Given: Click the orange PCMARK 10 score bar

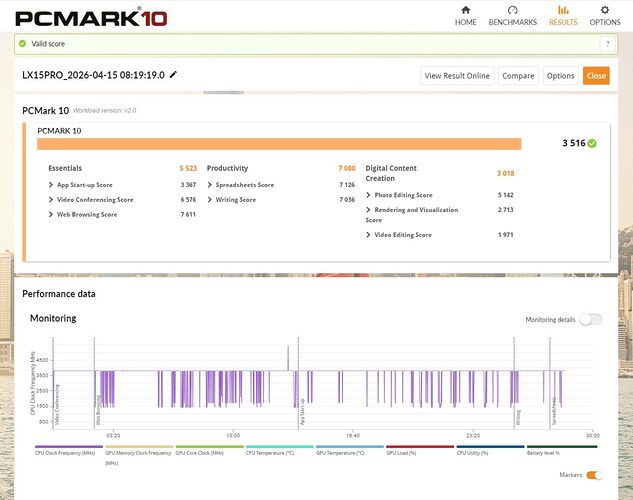Looking at the screenshot, I should pos(279,144).
